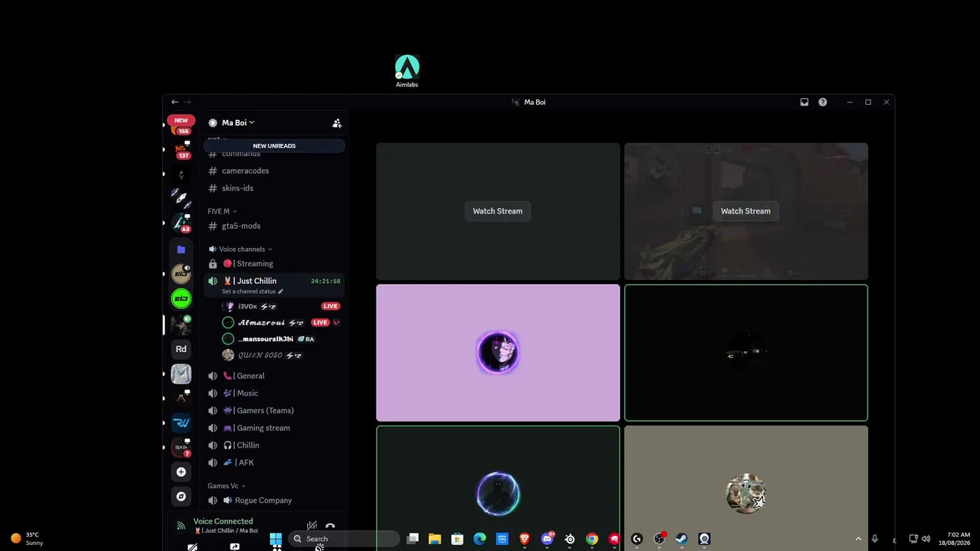Open Microsoft Store from taskbar
Viewport: 980px width, 551px height.
pos(457,539)
